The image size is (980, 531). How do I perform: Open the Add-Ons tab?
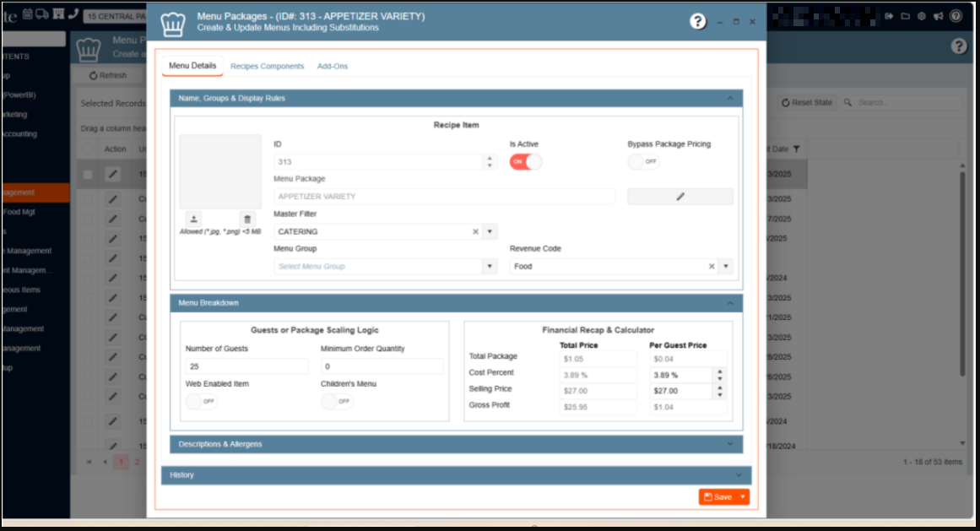[x=333, y=67]
